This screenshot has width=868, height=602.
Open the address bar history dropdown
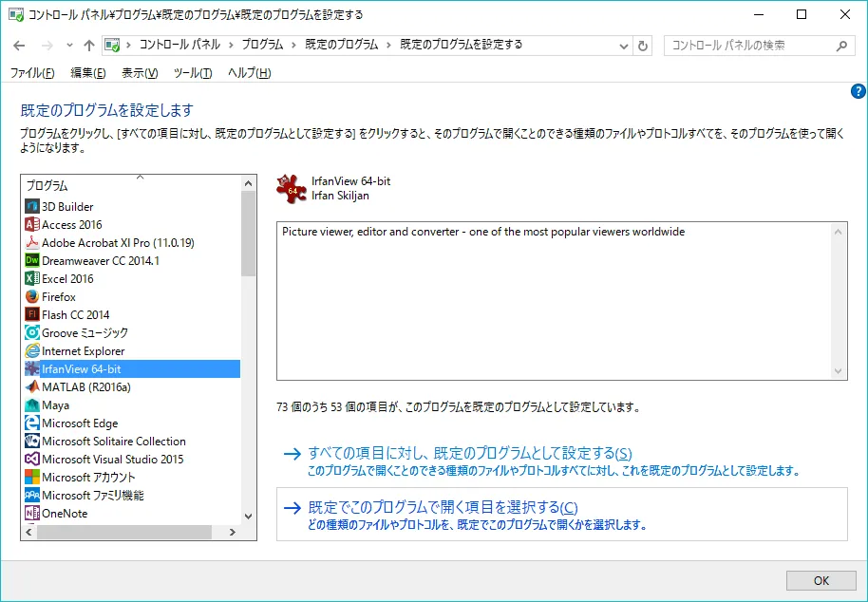[623, 46]
